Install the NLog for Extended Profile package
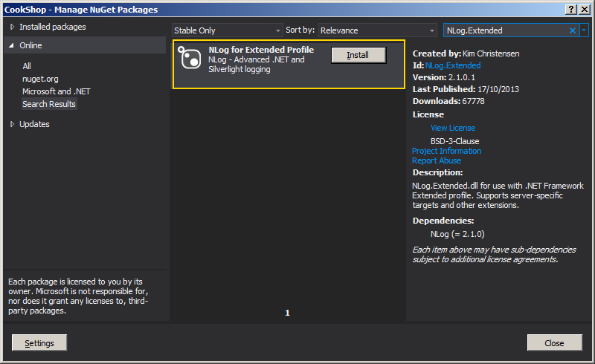 tap(358, 55)
